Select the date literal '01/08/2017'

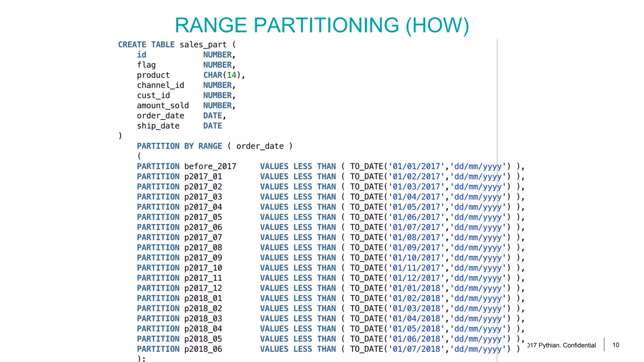(x=416, y=238)
